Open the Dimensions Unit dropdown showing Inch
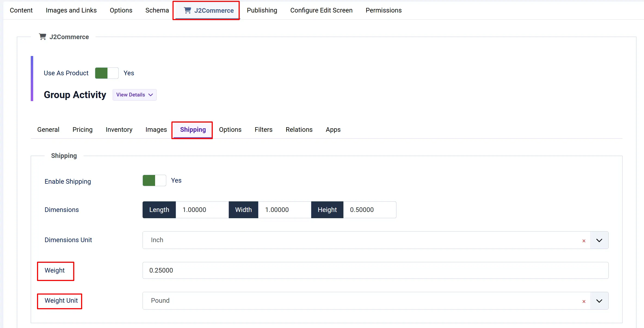This screenshot has height=328, width=644. [375, 240]
